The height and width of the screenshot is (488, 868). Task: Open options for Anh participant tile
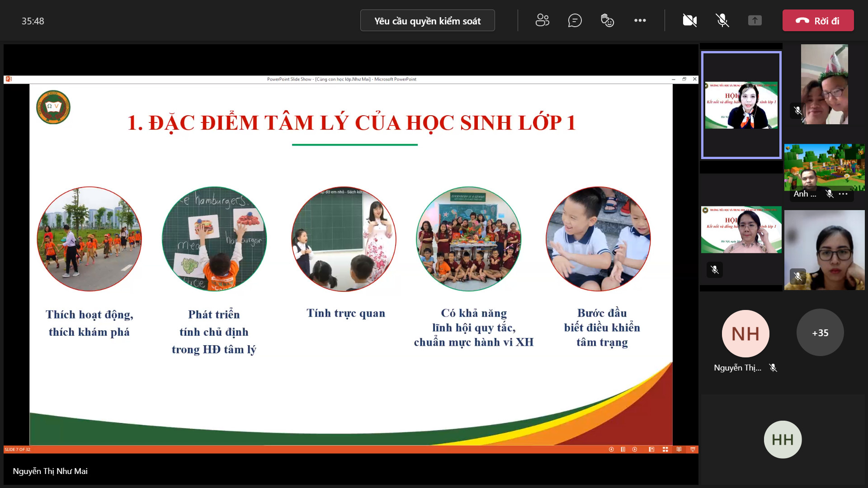(843, 194)
